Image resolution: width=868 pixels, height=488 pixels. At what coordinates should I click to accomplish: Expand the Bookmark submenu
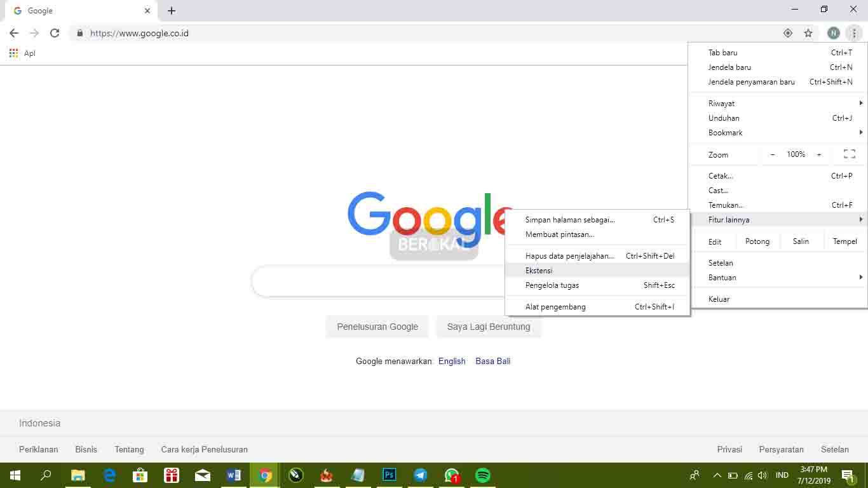[x=778, y=133]
